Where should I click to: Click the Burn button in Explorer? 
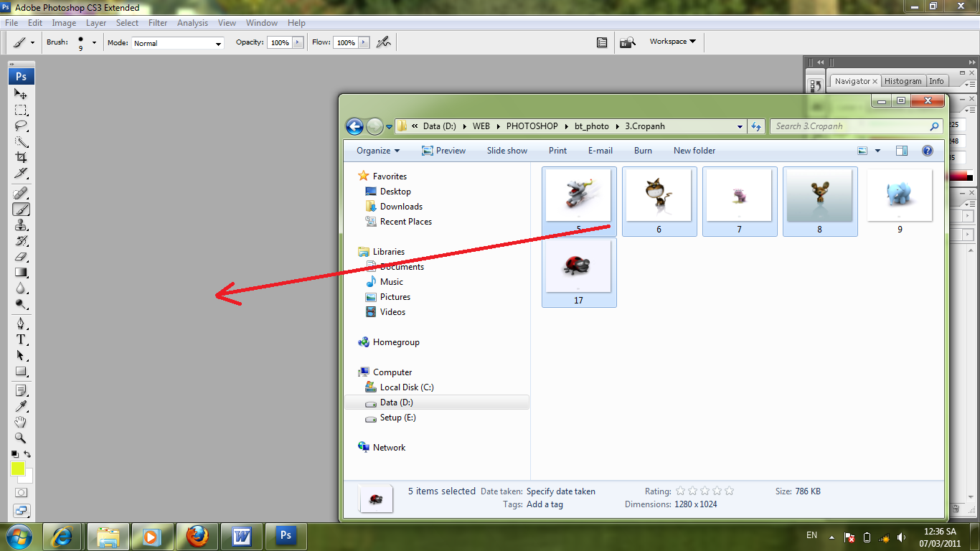pos(643,151)
